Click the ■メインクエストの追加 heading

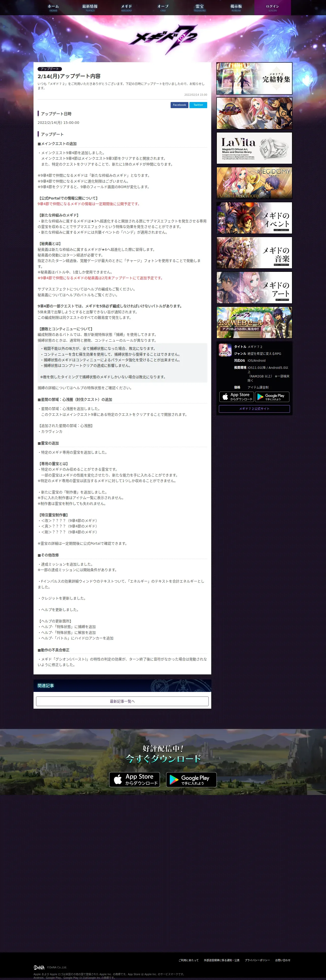click(x=57, y=144)
